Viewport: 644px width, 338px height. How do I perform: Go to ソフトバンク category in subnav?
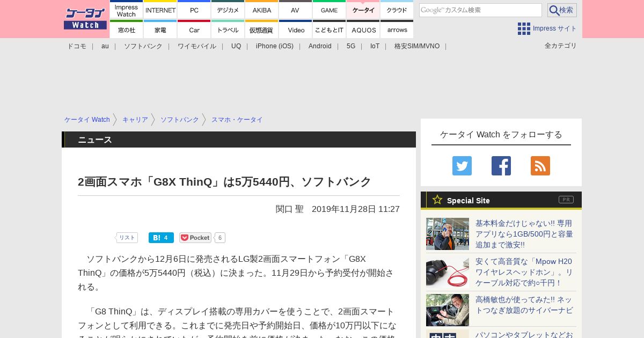[143, 46]
